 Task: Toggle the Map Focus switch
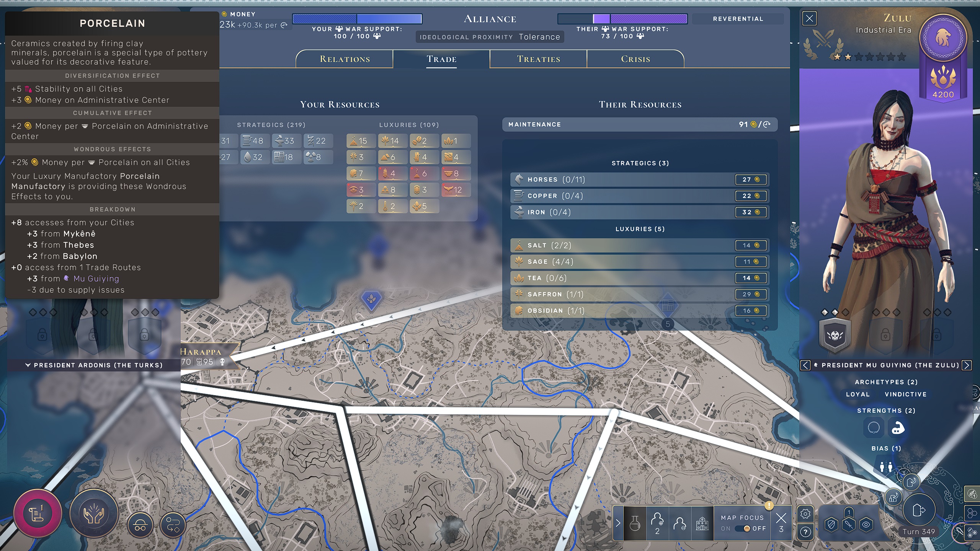pos(743,528)
